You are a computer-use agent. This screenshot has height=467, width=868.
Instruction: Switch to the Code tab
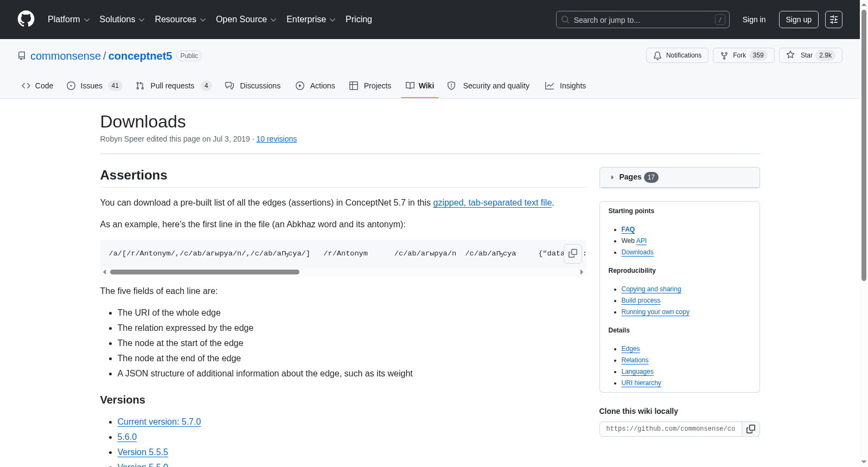point(37,86)
